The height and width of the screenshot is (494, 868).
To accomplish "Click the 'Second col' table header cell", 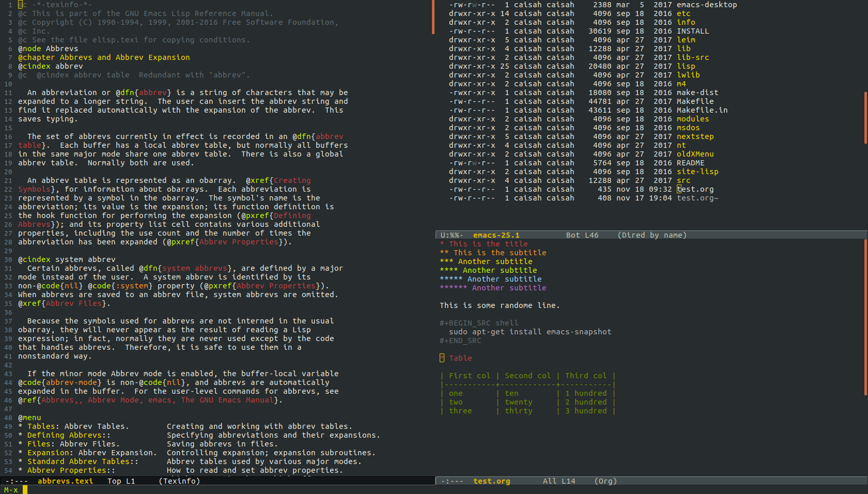I will 528,376.
